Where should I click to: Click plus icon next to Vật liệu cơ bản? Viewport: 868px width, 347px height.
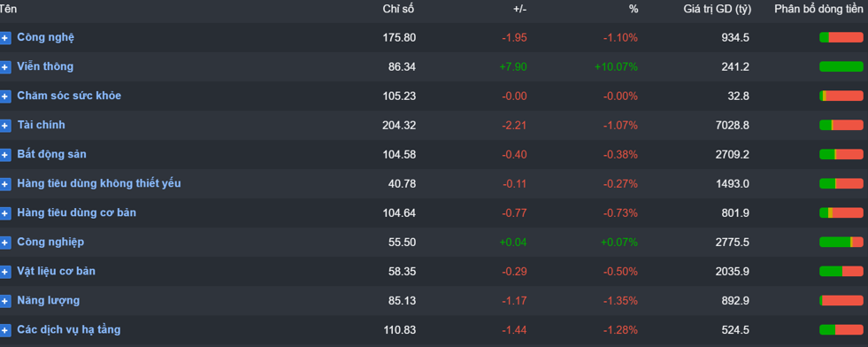[x=5, y=273]
